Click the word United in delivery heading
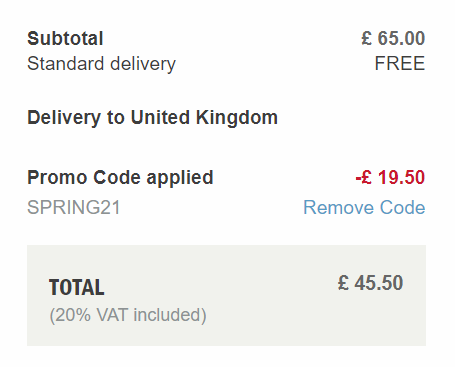This screenshot has height=367, width=455. pyautogui.click(x=160, y=117)
